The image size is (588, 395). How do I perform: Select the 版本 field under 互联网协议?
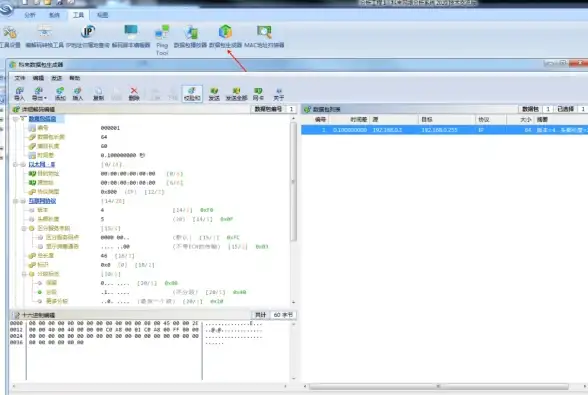[x=43, y=210]
